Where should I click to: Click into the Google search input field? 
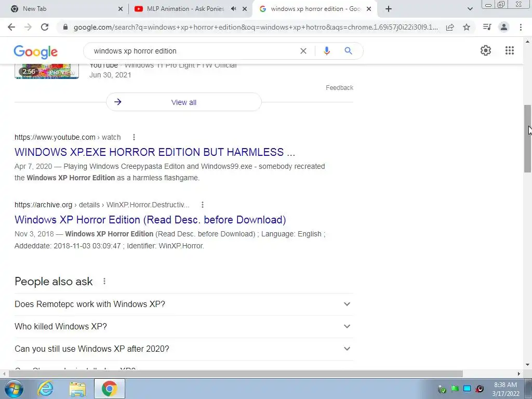tap(193, 51)
